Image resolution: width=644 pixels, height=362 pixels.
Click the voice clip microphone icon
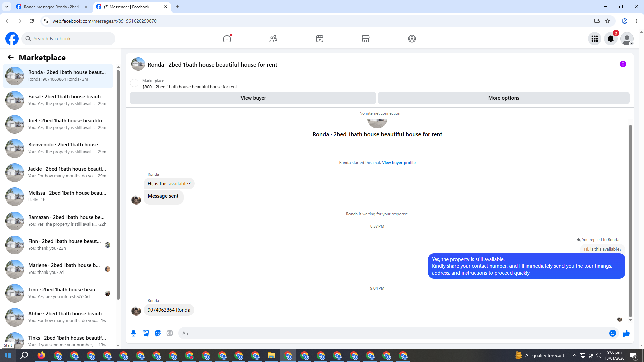coord(133,333)
